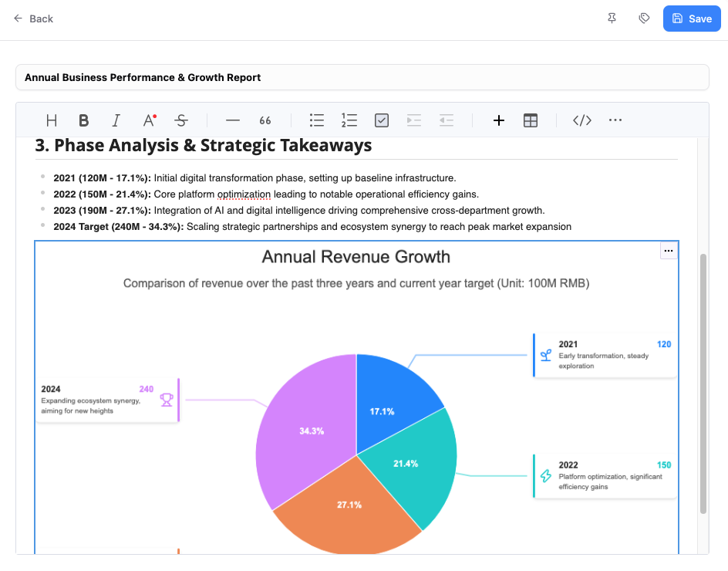
Task: Select the 2021 legend card
Action: tap(605, 355)
